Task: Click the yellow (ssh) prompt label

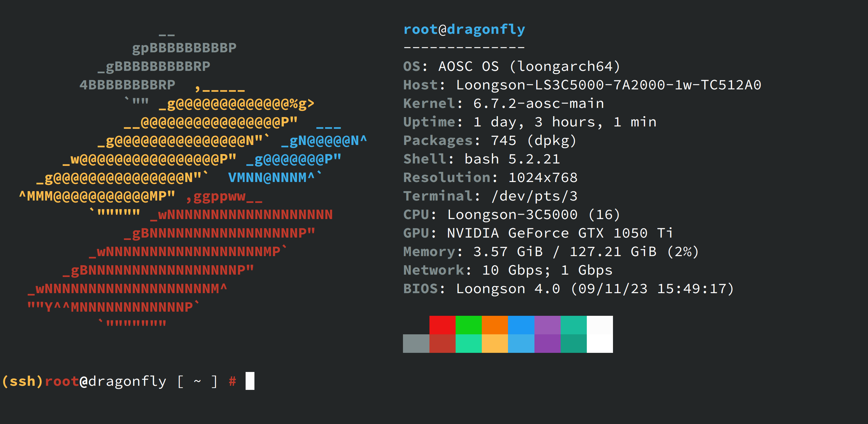Action: [x=22, y=381]
